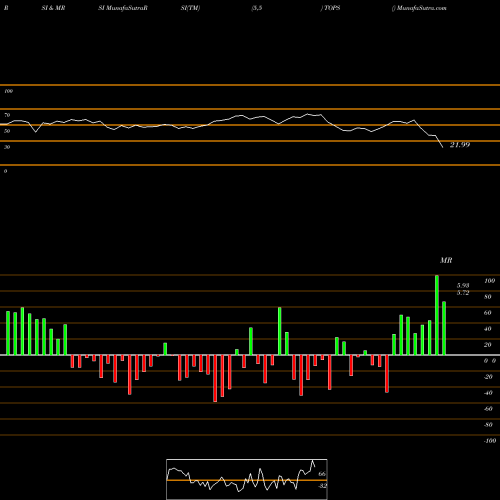This screenshot has width=500, height=500.
Task: Click the 5.72 value label
Action: tap(463, 293)
